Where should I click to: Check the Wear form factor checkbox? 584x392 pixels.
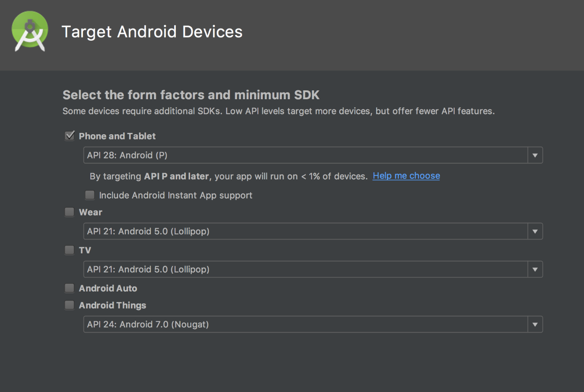(70, 212)
